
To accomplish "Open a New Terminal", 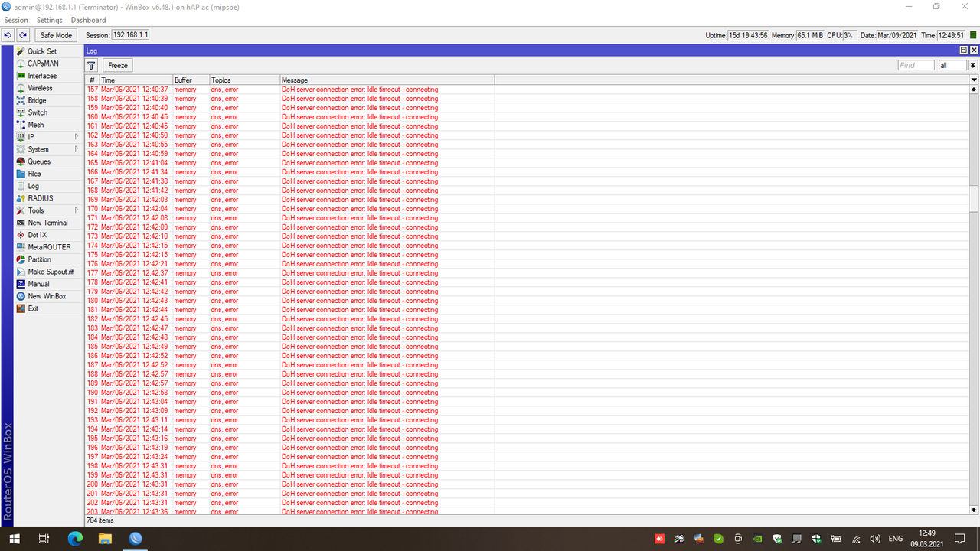I will [x=48, y=223].
